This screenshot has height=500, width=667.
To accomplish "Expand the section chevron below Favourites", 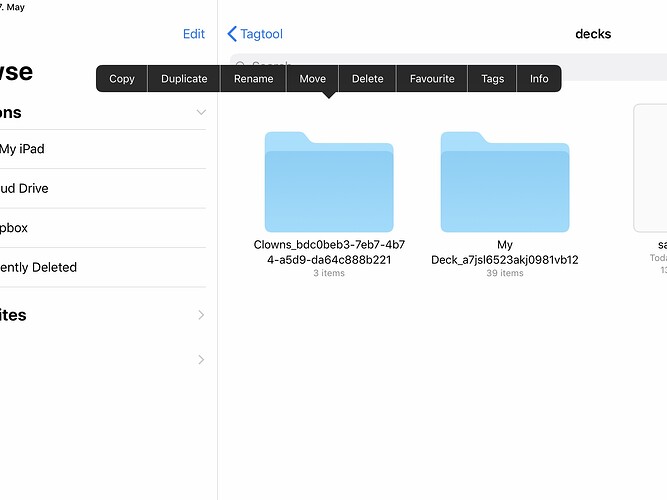I will [201, 359].
